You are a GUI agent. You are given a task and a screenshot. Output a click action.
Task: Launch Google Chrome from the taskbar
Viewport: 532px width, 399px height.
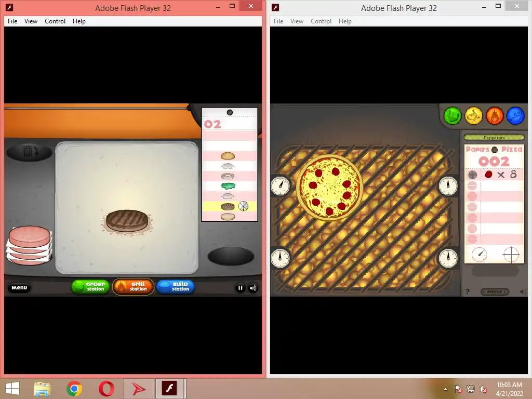point(74,389)
